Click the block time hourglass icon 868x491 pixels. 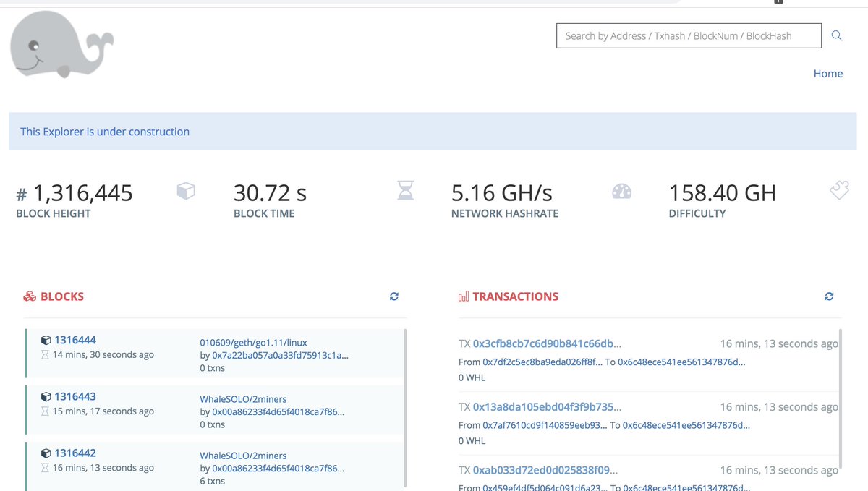[x=405, y=191]
